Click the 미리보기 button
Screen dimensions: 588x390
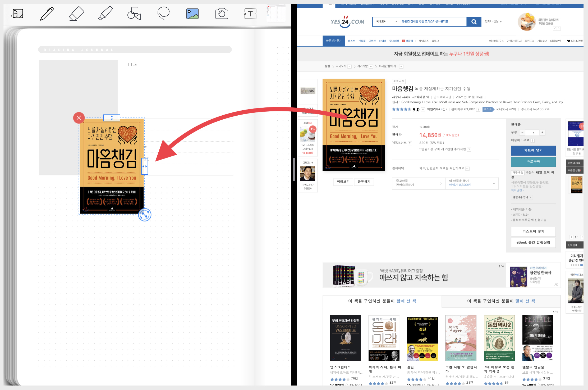343,182
